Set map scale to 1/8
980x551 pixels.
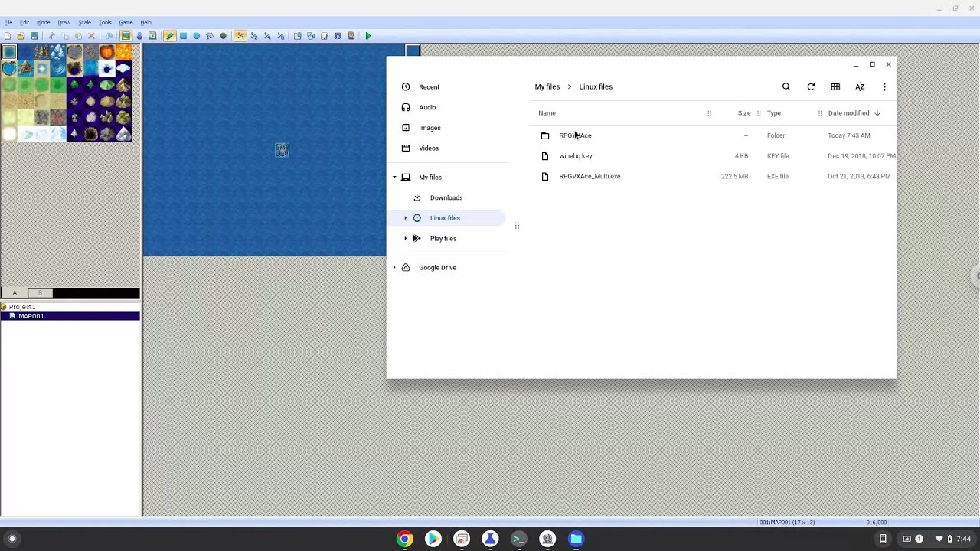click(280, 36)
